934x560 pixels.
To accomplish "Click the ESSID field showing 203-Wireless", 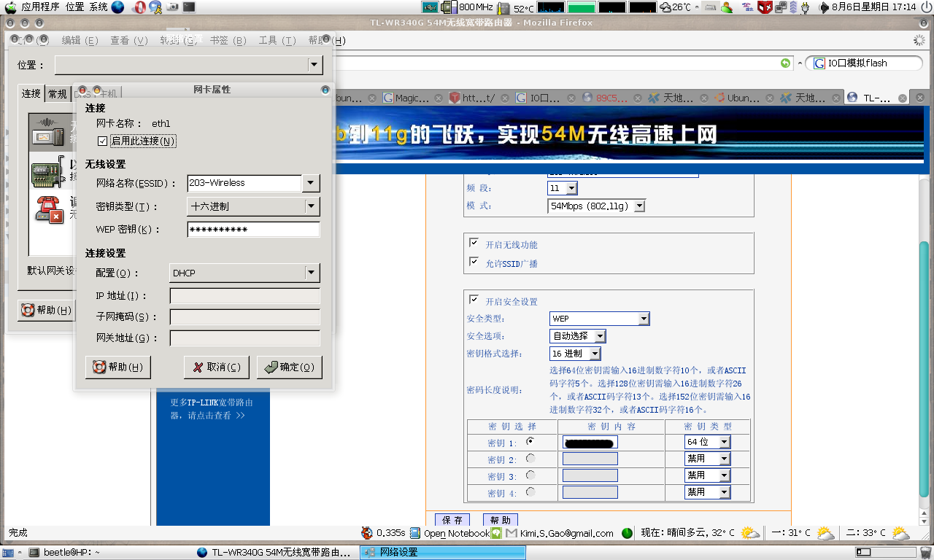I will point(244,183).
